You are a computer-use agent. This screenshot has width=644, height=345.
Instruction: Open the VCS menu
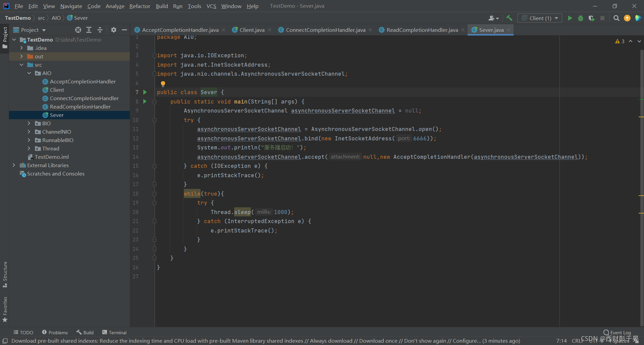pos(211,6)
